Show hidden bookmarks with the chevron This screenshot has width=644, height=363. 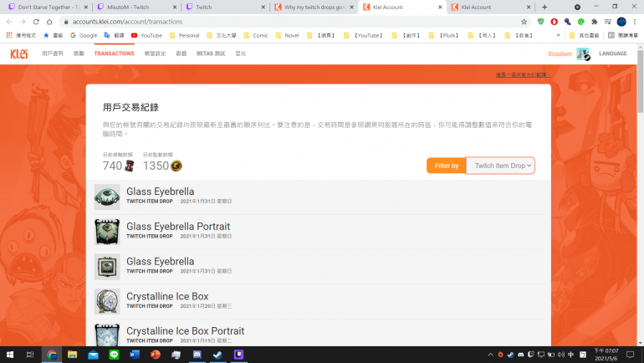coord(558,35)
